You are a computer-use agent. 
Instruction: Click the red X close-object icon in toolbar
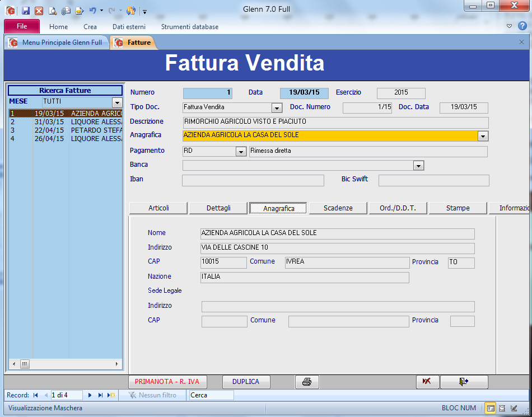click(x=39, y=11)
